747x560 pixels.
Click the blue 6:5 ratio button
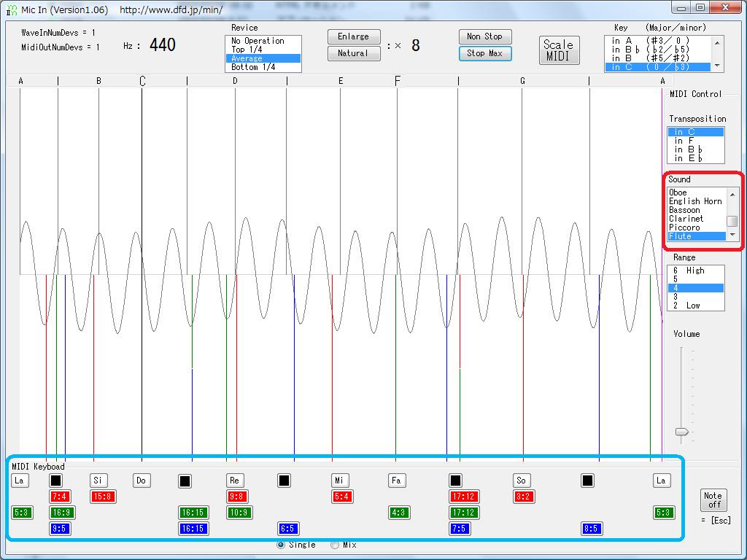pos(287,529)
